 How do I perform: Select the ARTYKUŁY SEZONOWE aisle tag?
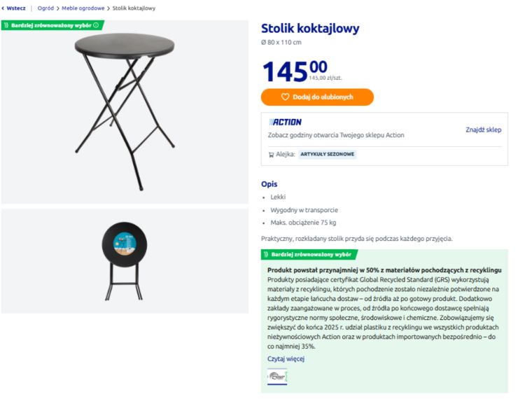pos(328,155)
